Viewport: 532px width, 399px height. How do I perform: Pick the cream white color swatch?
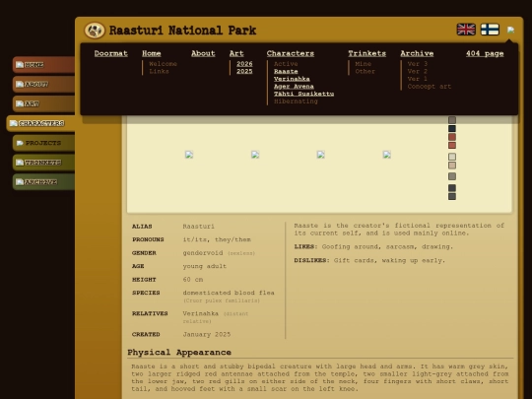[x=452, y=157]
